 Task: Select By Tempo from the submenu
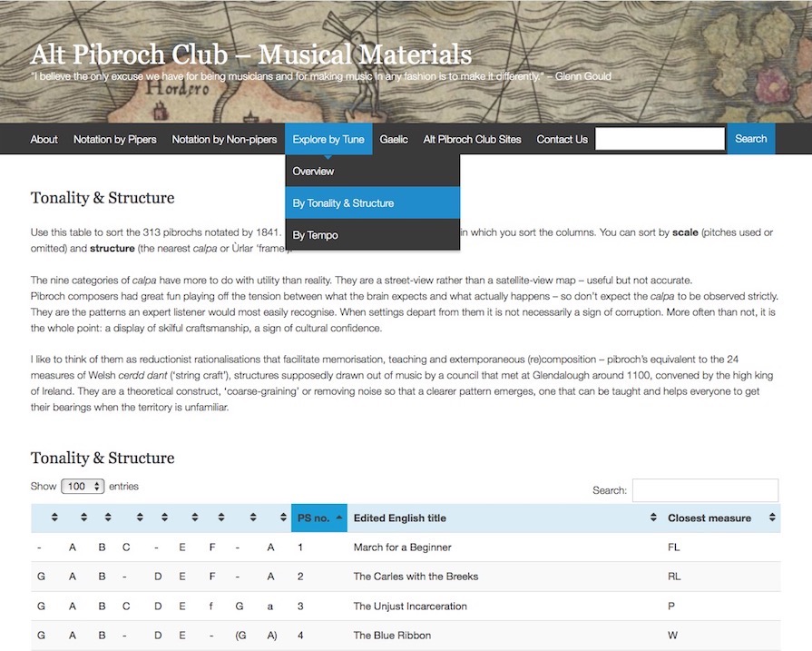click(x=315, y=235)
